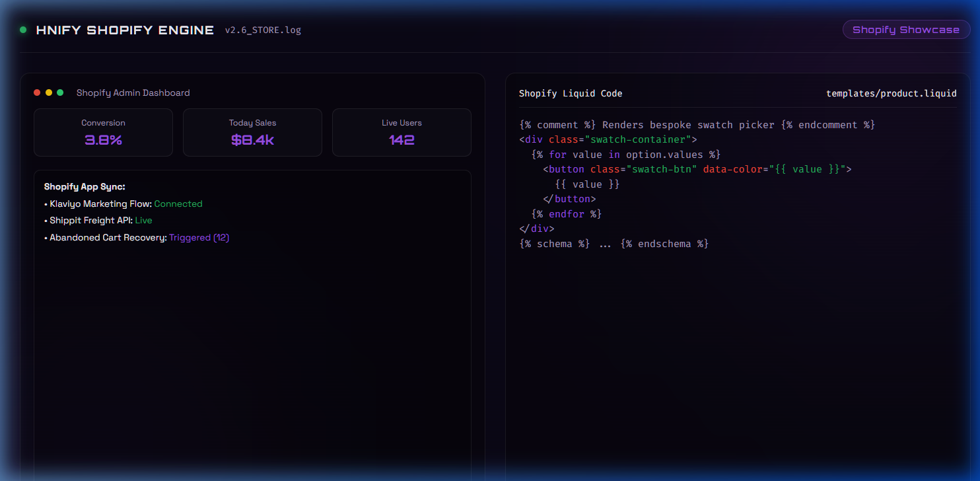980x481 pixels.
Task: Click the Live status for Shippit Freight API
Action: click(143, 221)
